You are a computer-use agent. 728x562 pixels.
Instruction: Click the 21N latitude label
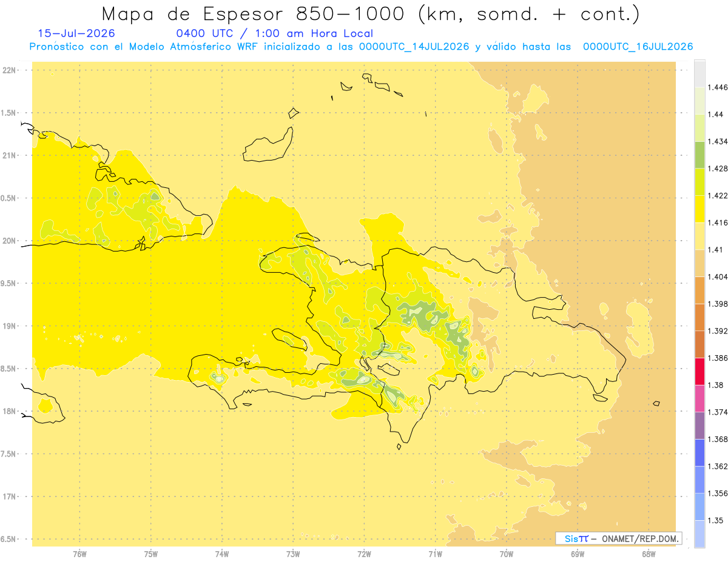pyautogui.click(x=8, y=156)
